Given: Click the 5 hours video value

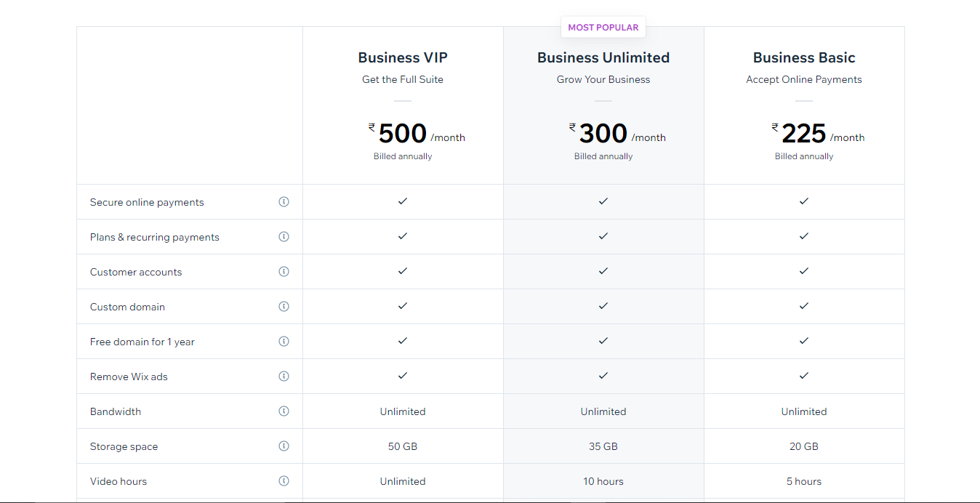Looking at the screenshot, I should coord(804,481).
